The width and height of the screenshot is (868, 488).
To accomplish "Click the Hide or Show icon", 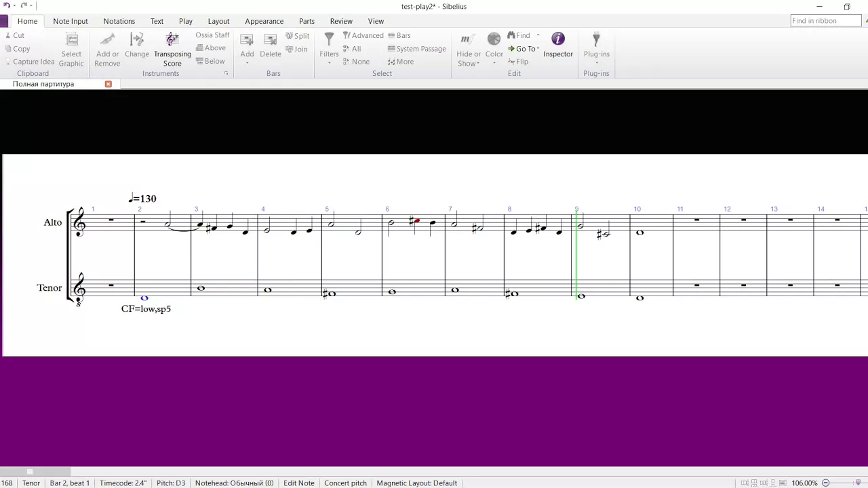I will tap(468, 40).
